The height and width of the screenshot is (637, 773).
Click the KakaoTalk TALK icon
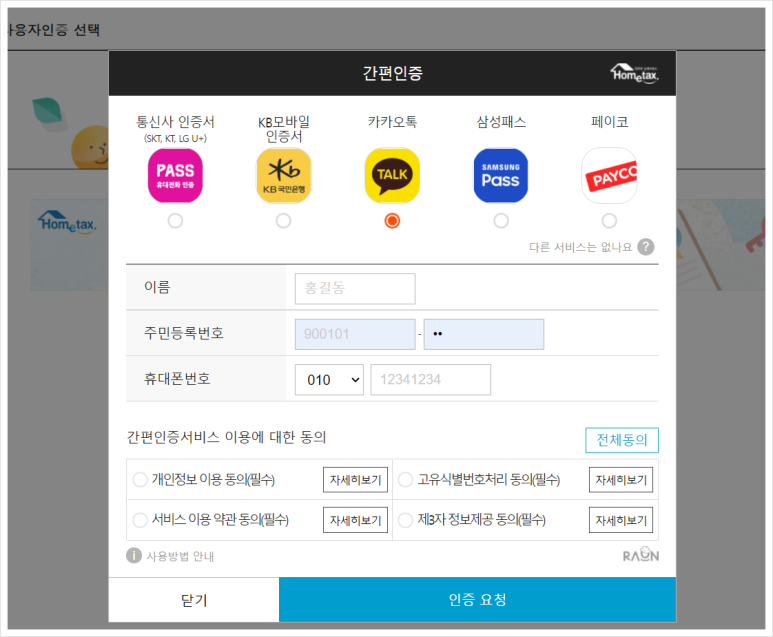point(392,176)
